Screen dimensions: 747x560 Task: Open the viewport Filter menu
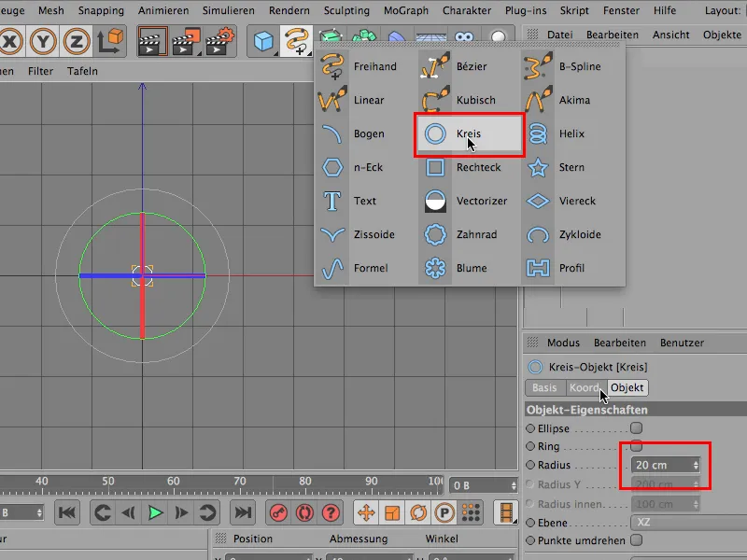pyautogui.click(x=40, y=71)
